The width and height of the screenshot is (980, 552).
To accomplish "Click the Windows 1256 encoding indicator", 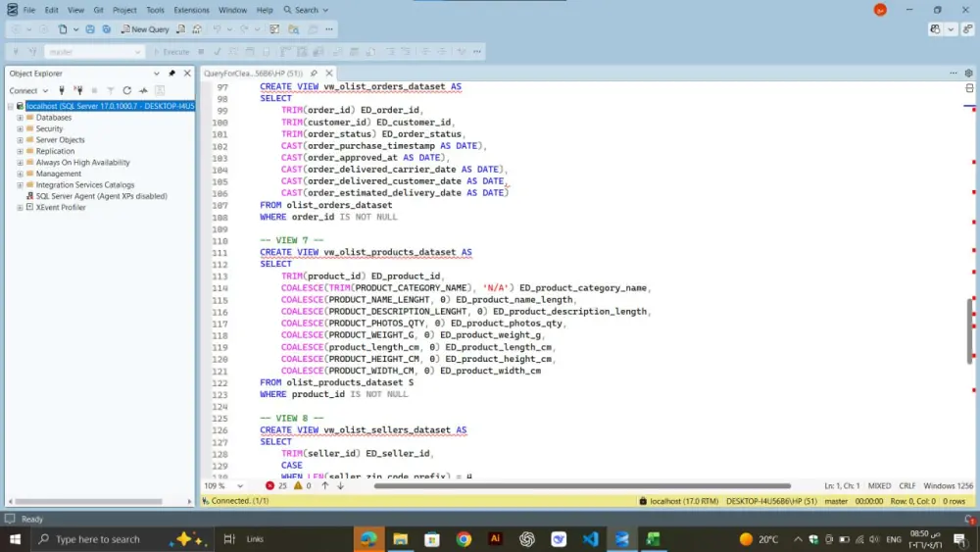I will (x=948, y=485).
